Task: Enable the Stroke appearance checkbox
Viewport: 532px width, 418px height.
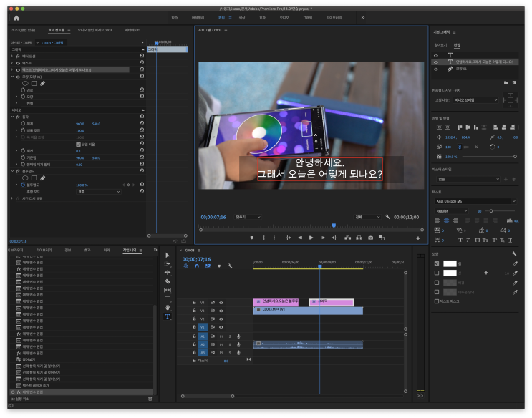Action: click(437, 273)
